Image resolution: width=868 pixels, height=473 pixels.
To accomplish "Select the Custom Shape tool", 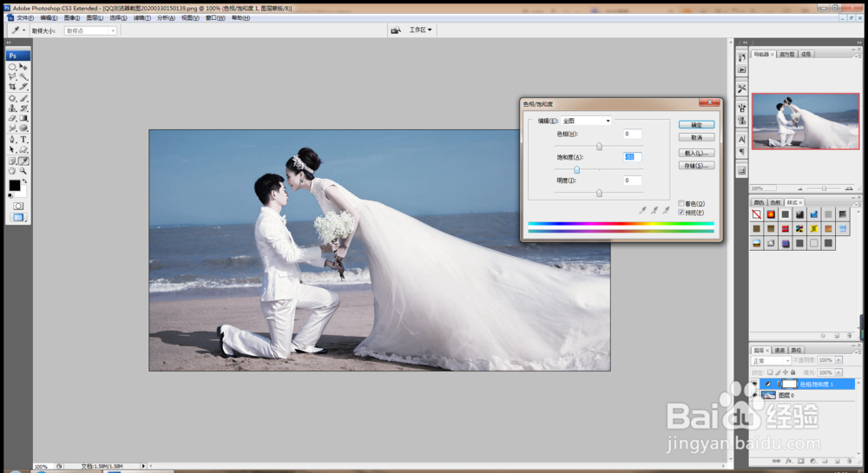I will coord(23,149).
